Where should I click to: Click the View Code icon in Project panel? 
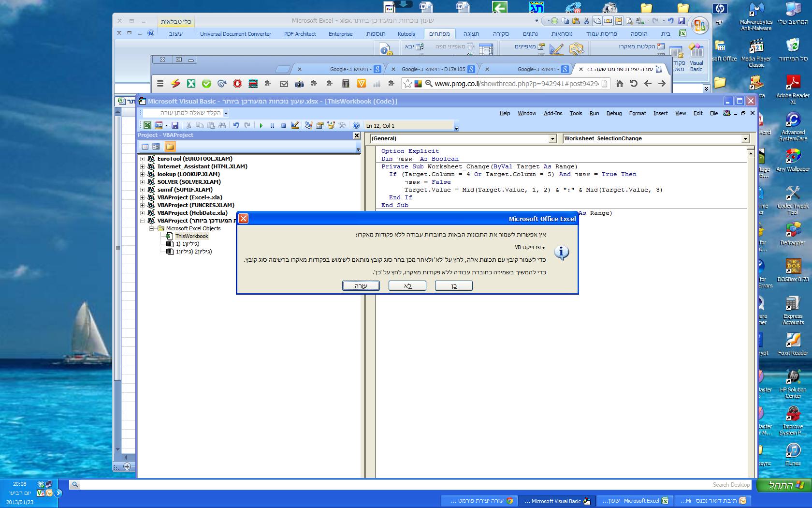pyautogui.click(x=145, y=146)
